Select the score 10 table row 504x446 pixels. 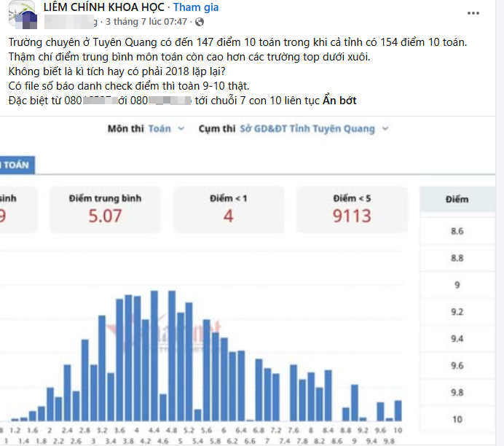tap(457, 419)
